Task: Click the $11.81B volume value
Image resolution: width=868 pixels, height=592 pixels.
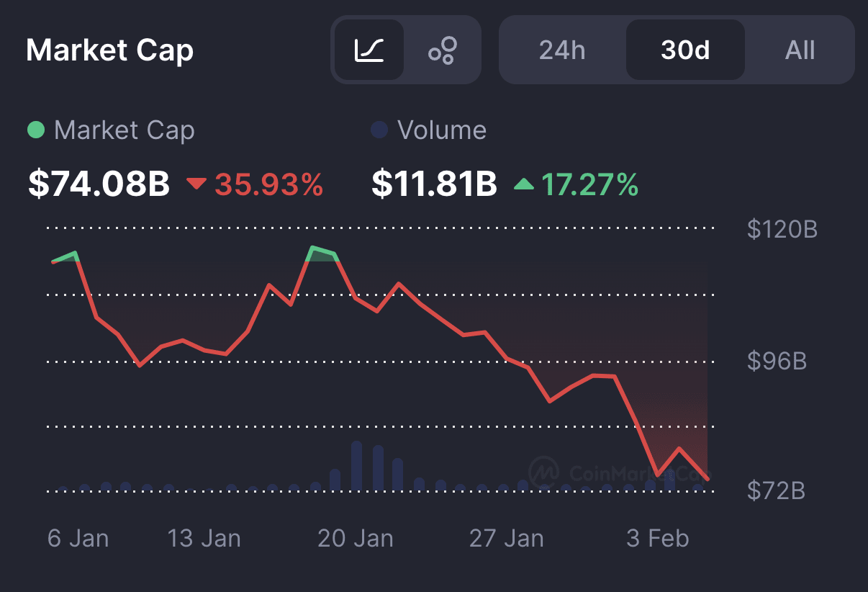Action: [433, 184]
